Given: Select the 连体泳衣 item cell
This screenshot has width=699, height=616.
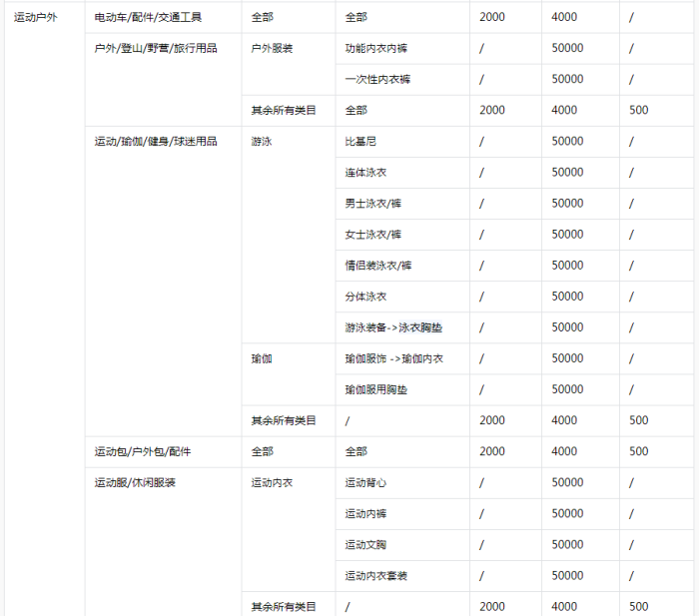Looking at the screenshot, I should pyautogui.click(x=365, y=172).
